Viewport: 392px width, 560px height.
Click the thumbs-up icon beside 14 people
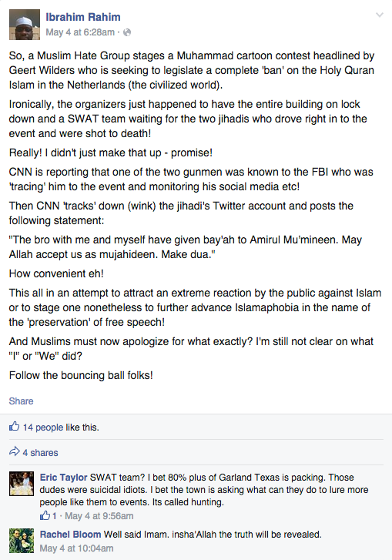click(15, 427)
